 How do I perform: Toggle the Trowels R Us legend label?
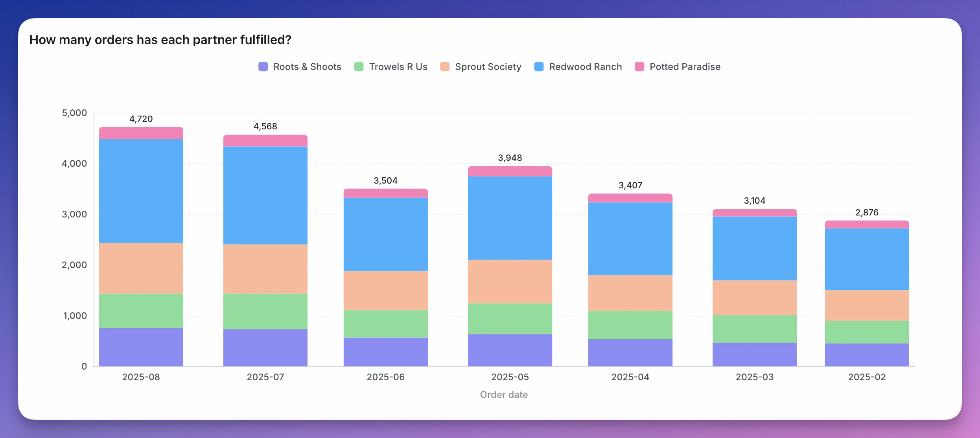pyautogui.click(x=398, y=67)
